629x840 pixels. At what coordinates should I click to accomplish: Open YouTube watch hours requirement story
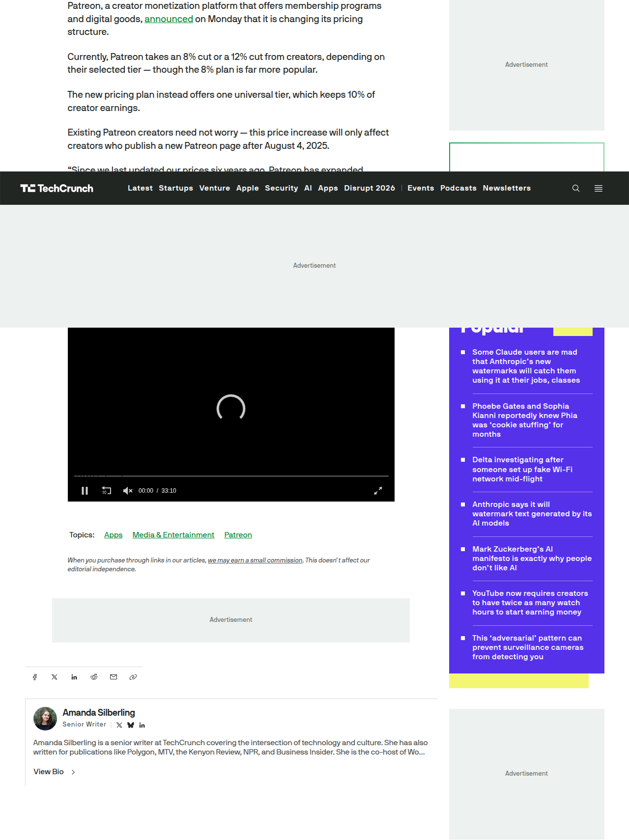point(530,603)
